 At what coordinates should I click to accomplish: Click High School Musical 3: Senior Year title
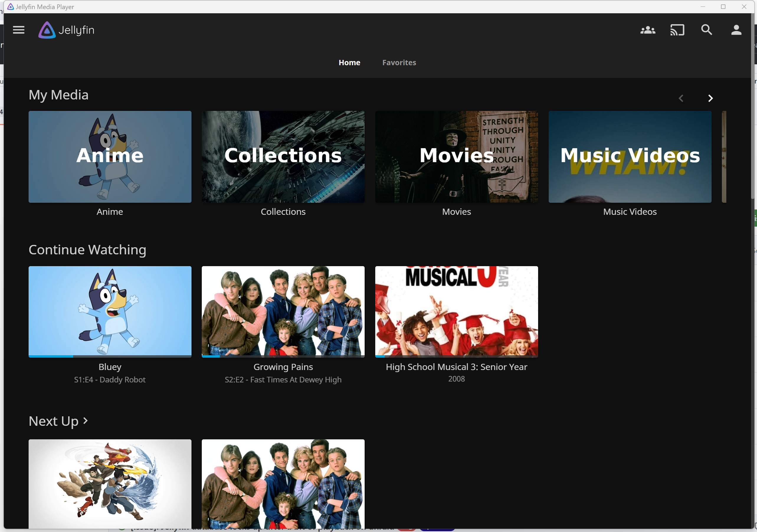point(456,367)
